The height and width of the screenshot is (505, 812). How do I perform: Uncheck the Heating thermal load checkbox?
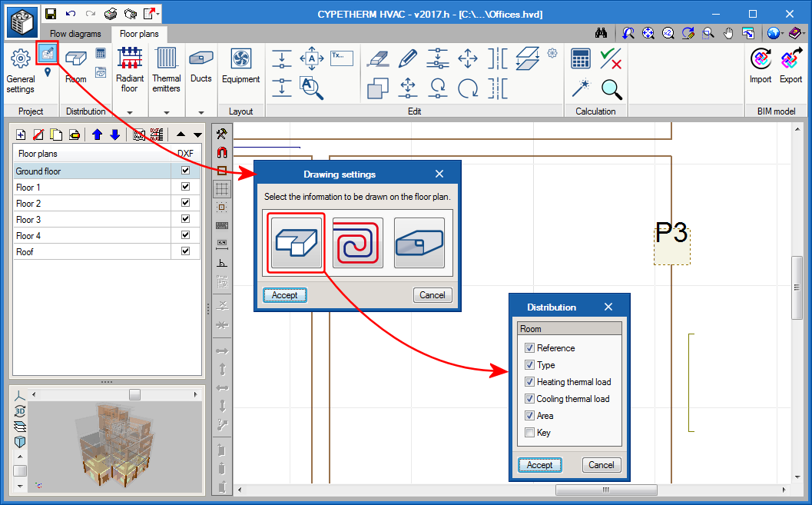tap(529, 382)
